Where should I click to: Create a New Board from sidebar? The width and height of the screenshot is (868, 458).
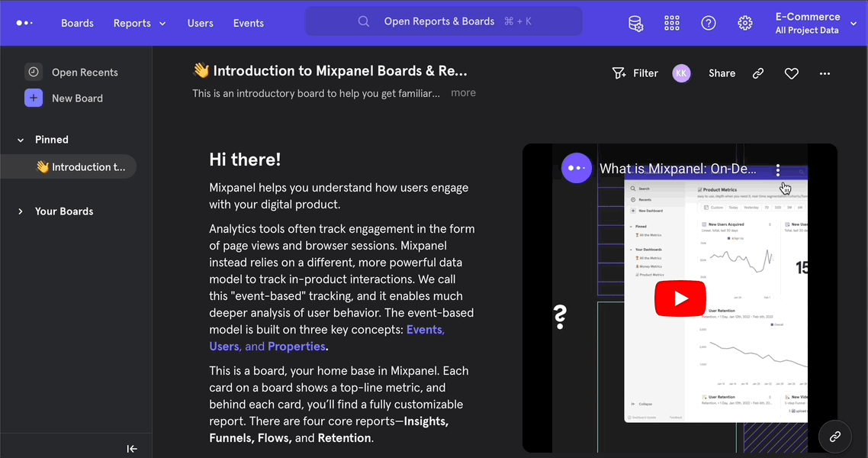[x=78, y=98]
